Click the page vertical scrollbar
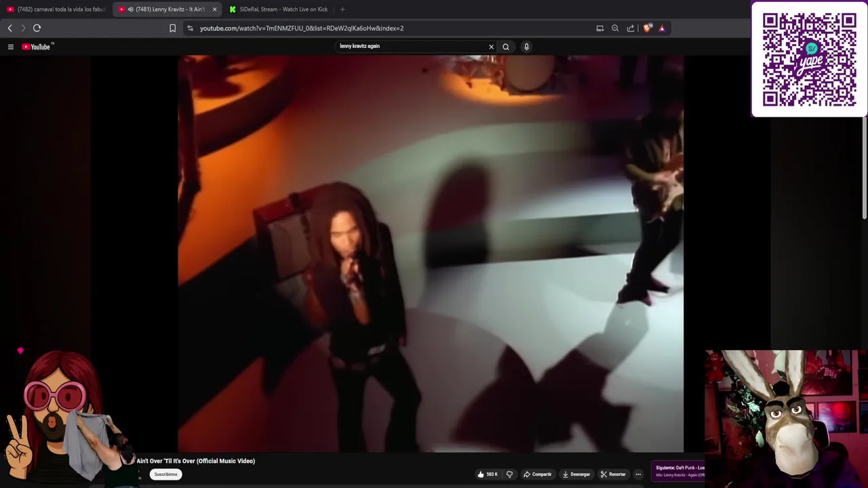This screenshot has width=868, height=488. (865, 169)
